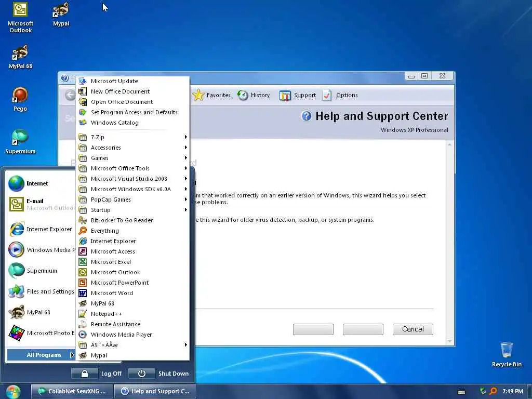This screenshot has width=532, height=399.
Task: Click Everything search icon in system tray
Action: 494,392
